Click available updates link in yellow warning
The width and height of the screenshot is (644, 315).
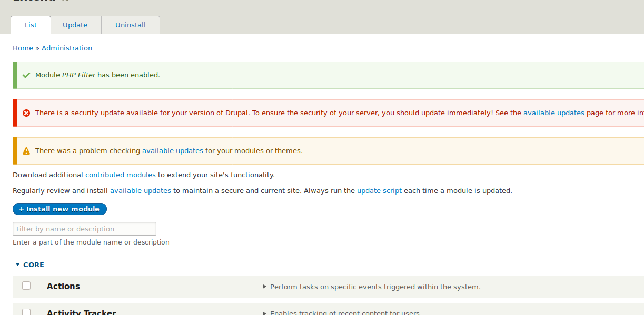point(172,151)
